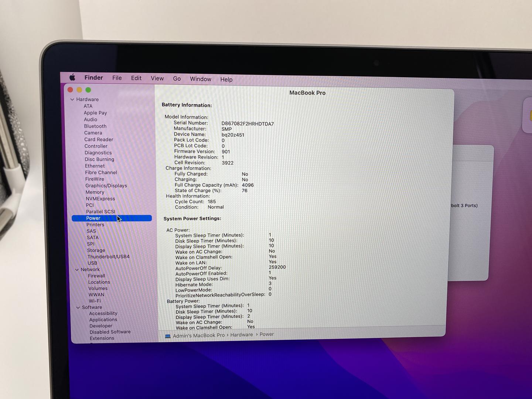Image resolution: width=532 pixels, height=399 pixels.
Task: Click the laptop icon in path bar
Action: (x=168, y=336)
